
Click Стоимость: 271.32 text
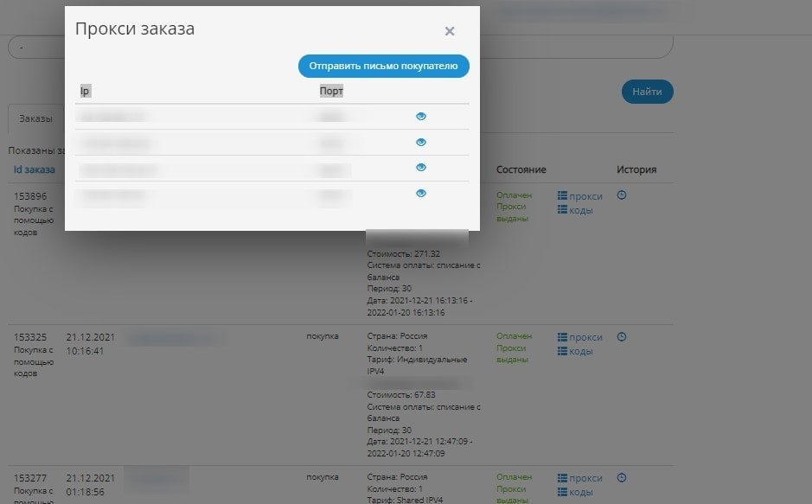pyautogui.click(x=404, y=253)
